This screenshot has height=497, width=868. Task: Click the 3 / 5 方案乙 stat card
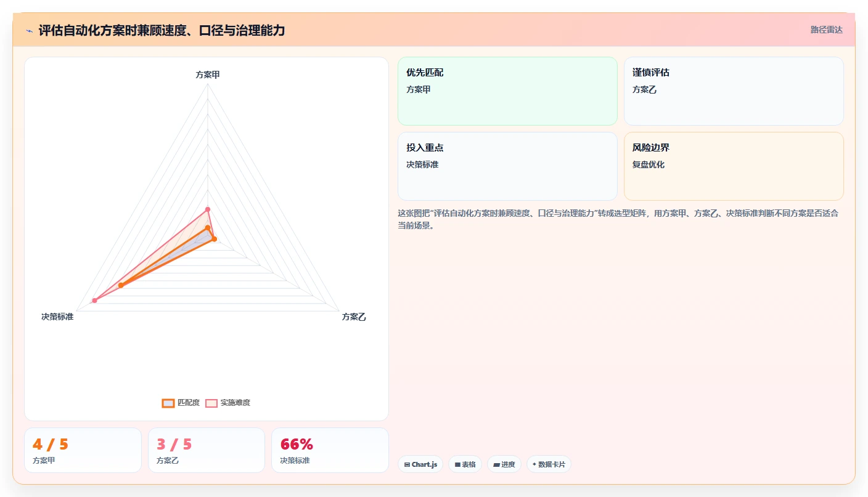coord(207,450)
